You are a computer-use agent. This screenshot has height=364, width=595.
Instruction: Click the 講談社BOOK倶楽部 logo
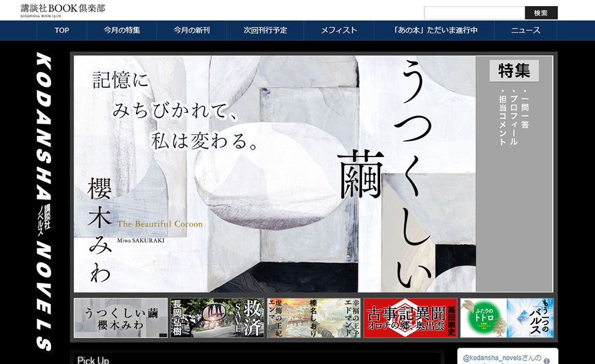(x=63, y=10)
